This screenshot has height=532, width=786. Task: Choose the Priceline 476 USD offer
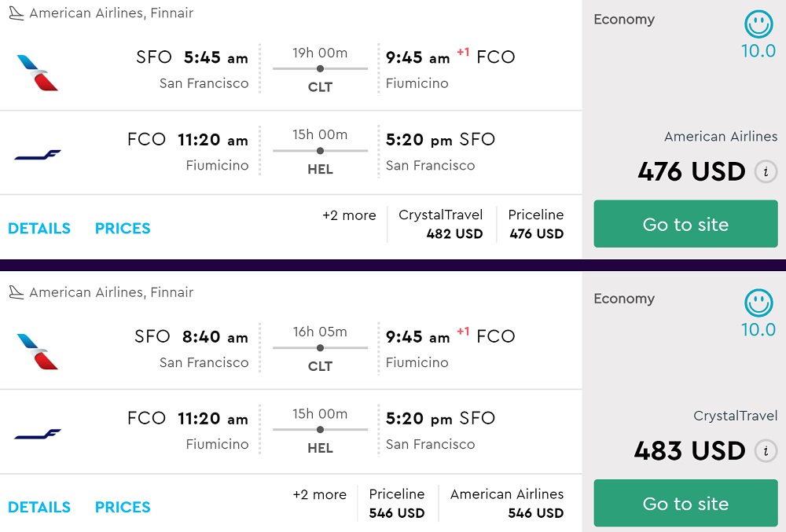(x=536, y=224)
